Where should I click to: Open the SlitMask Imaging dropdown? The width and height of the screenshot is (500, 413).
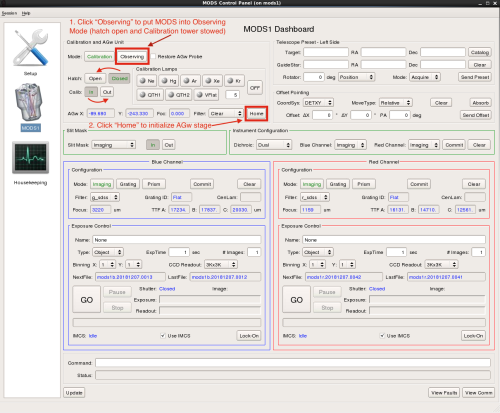point(113,145)
